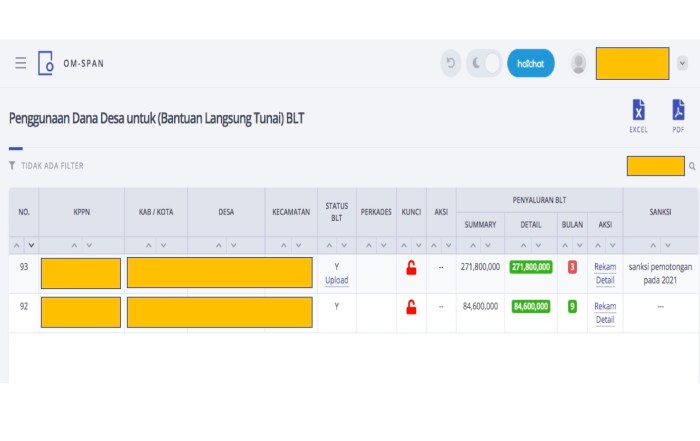Click the red unlock icon in row 92
Image resolution: width=700 pixels, height=441 pixels.
[411, 307]
